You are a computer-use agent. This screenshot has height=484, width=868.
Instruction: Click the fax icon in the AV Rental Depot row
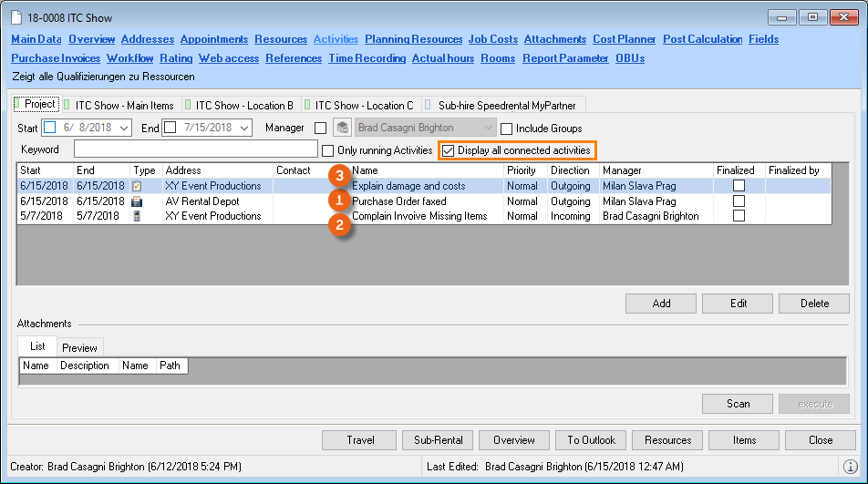[x=138, y=201]
